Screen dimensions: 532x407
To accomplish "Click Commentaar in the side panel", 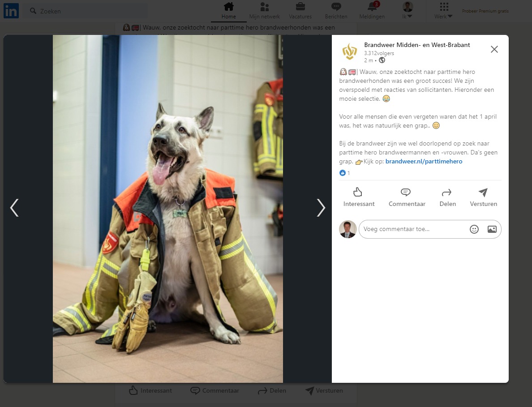I will point(407,197).
